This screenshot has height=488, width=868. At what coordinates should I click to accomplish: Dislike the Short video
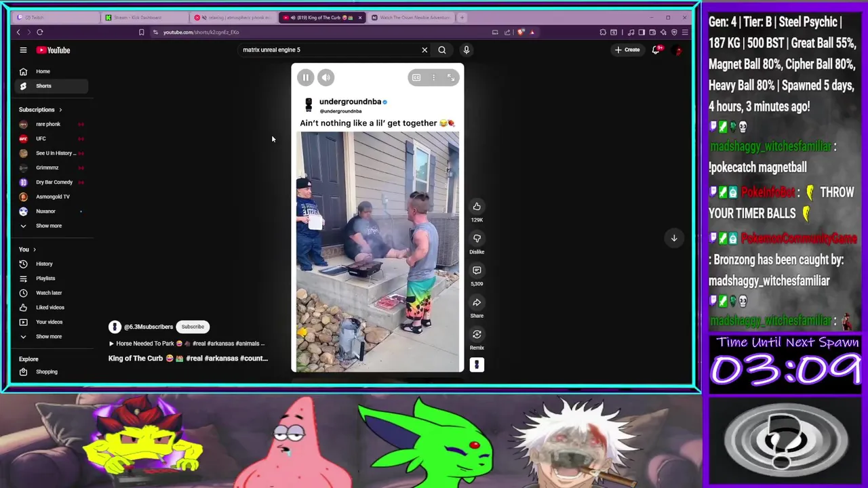pyautogui.click(x=477, y=239)
